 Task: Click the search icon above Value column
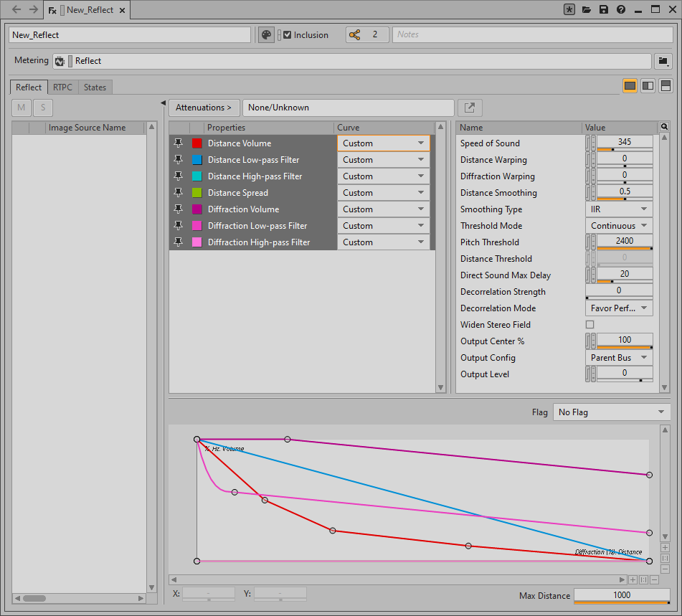665,127
